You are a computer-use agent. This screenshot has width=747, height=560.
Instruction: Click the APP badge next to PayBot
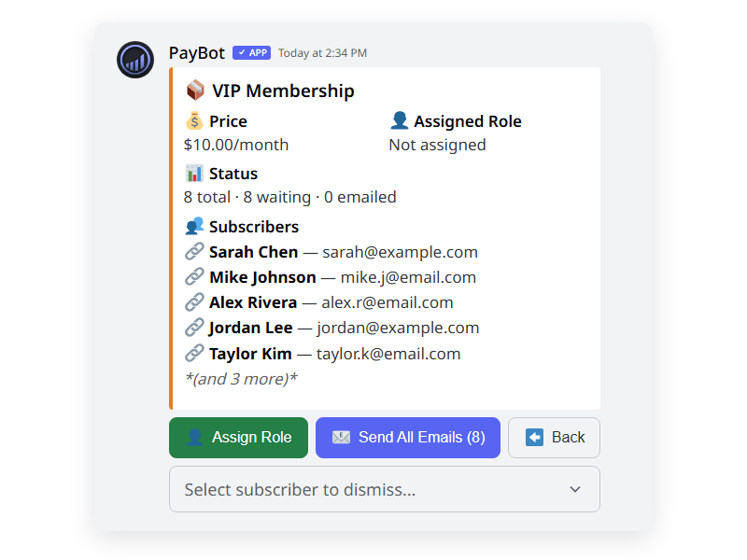250,52
